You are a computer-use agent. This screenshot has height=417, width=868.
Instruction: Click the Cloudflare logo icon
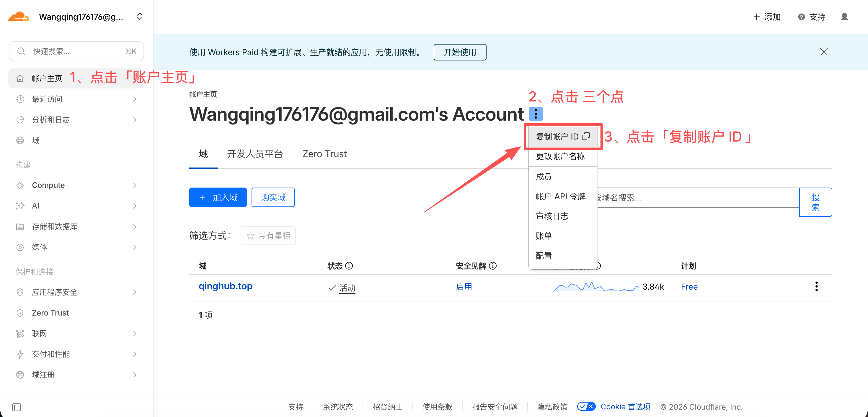(19, 17)
